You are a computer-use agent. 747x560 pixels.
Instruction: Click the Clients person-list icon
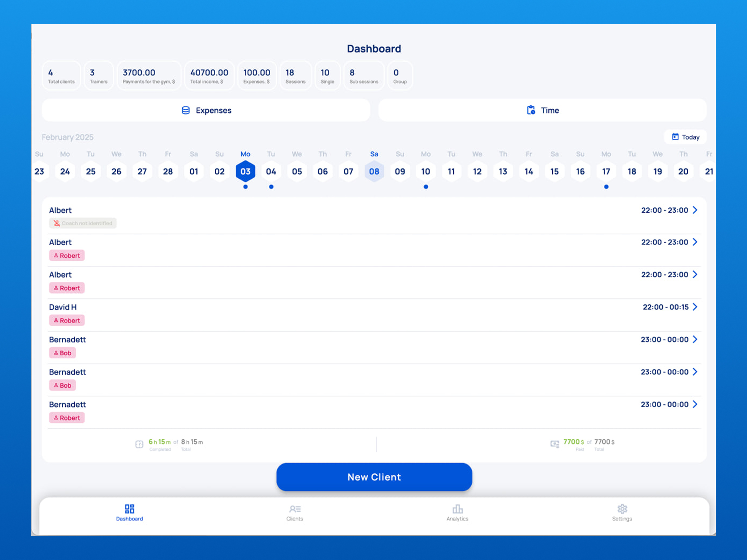click(x=295, y=509)
